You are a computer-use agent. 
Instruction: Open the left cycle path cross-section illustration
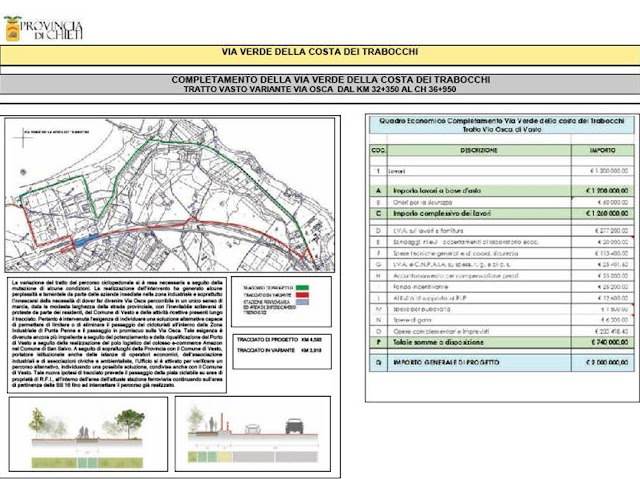tap(88, 434)
